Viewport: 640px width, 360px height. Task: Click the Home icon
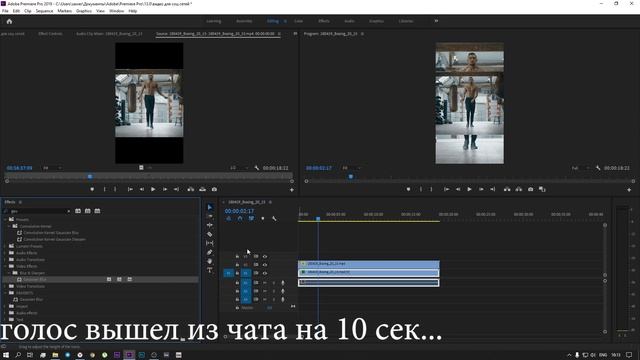click(9, 21)
